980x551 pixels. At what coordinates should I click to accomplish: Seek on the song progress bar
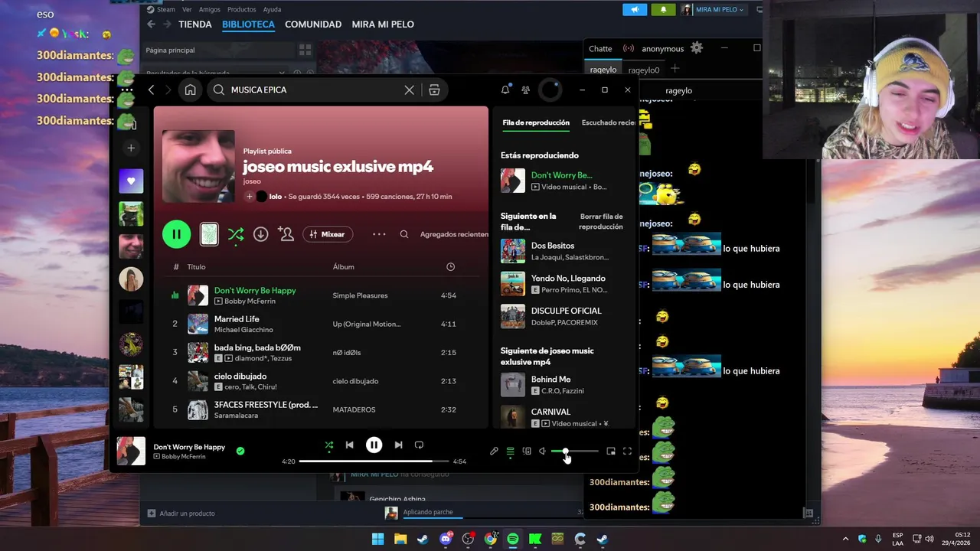(374, 461)
